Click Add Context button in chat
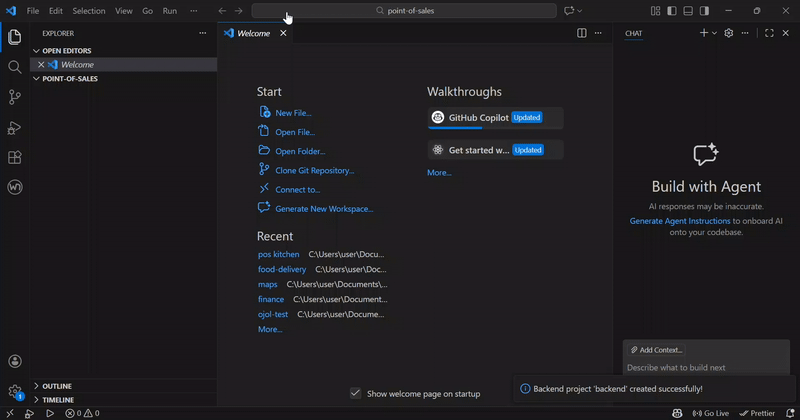This screenshot has height=420, width=800. (x=656, y=350)
